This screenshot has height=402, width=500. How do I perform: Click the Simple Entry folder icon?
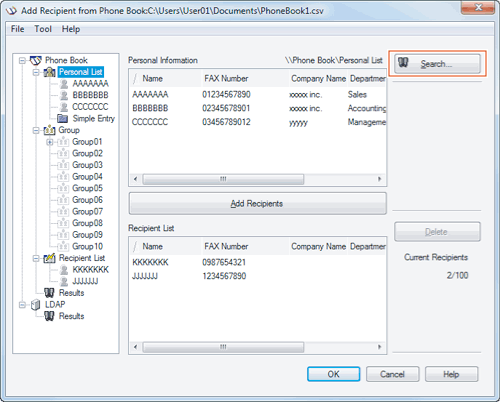[x=63, y=118]
